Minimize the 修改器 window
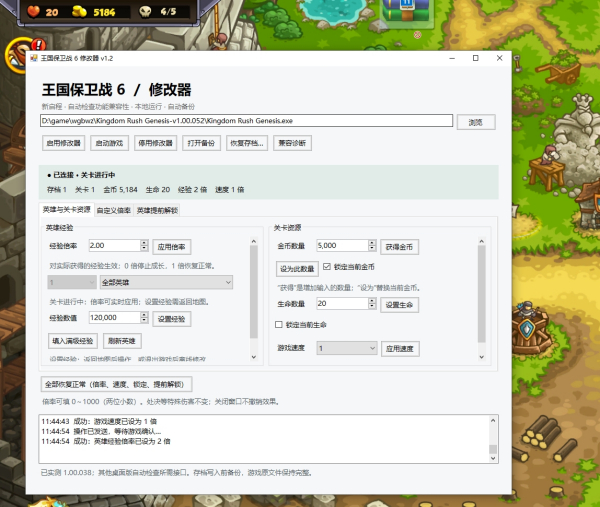This screenshot has width=600, height=507. (452, 58)
